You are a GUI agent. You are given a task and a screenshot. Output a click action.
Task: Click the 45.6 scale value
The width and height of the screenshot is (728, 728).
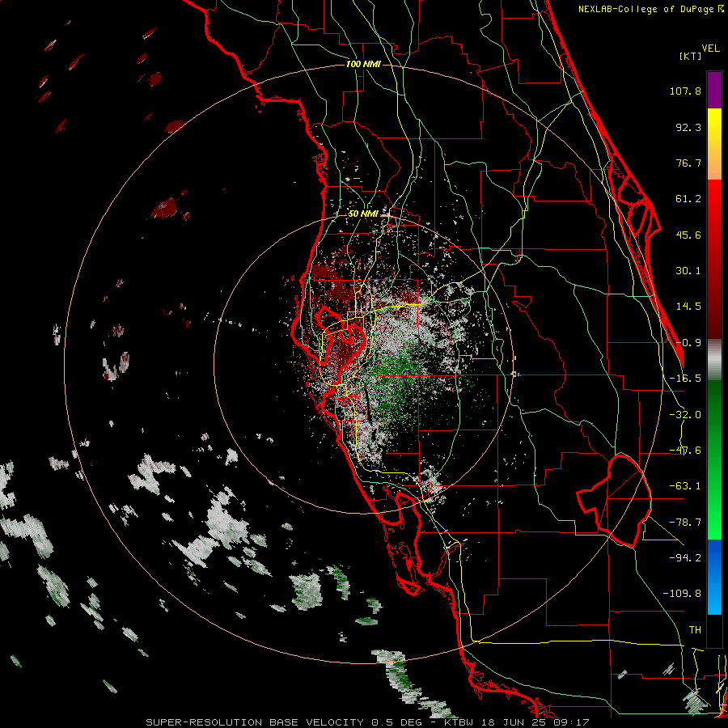[688, 235]
